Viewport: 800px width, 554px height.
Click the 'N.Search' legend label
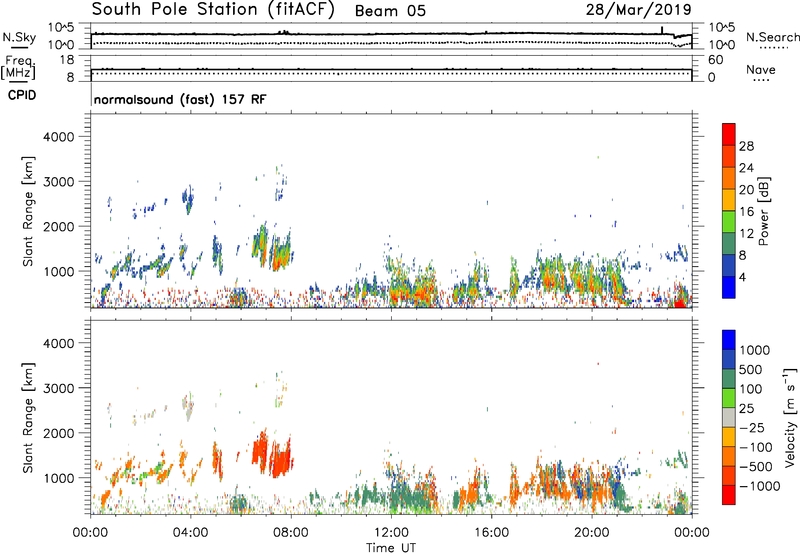pyautogui.click(x=772, y=37)
